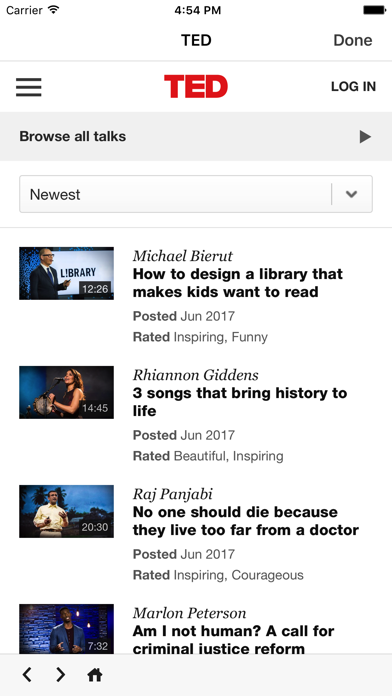Open talk How to design a library
The image size is (392, 696).
(238, 283)
